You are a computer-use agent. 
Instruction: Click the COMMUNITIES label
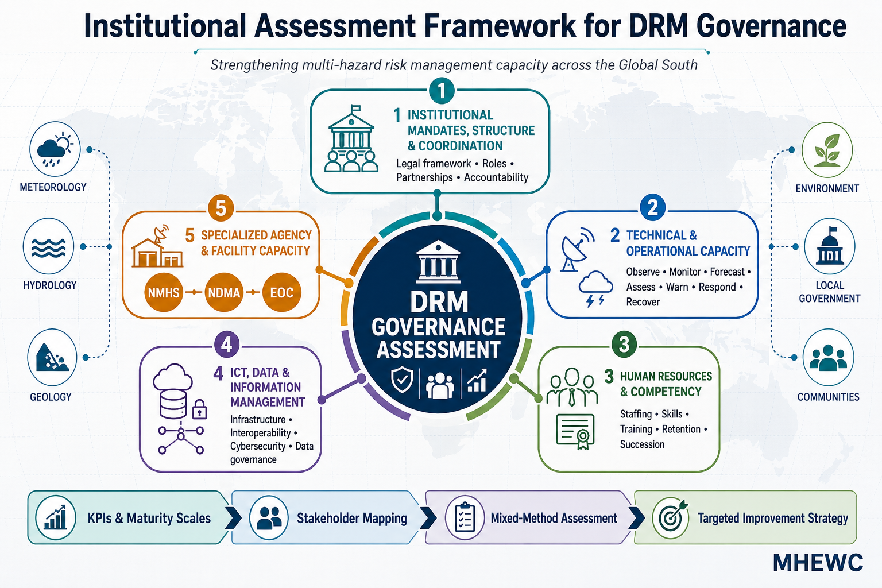pyautogui.click(x=828, y=397)
